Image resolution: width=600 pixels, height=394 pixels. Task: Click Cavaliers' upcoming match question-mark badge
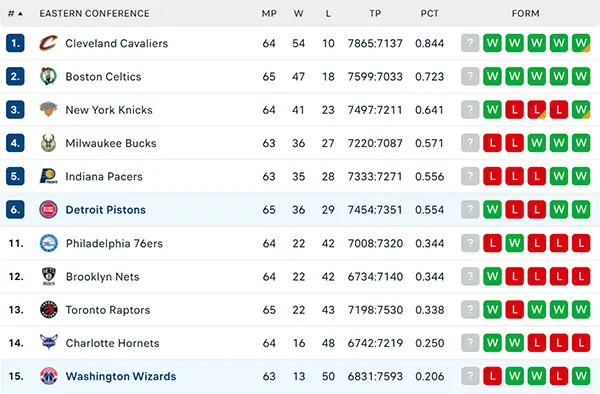(x=470, y=43)
